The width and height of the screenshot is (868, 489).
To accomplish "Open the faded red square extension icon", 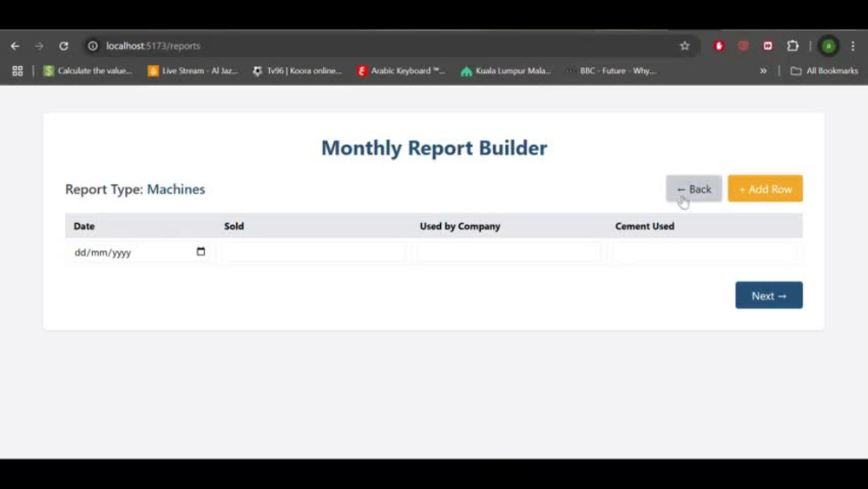I will tap(744, 46).
